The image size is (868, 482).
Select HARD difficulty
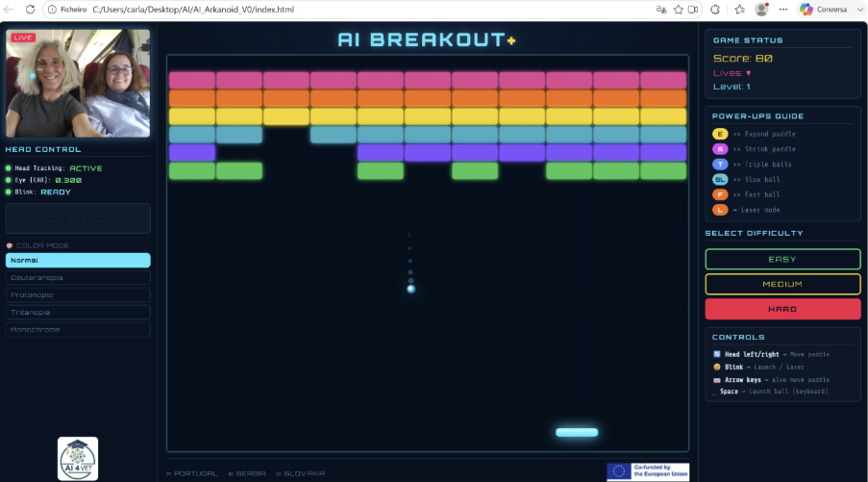click(x=782, y=309)
